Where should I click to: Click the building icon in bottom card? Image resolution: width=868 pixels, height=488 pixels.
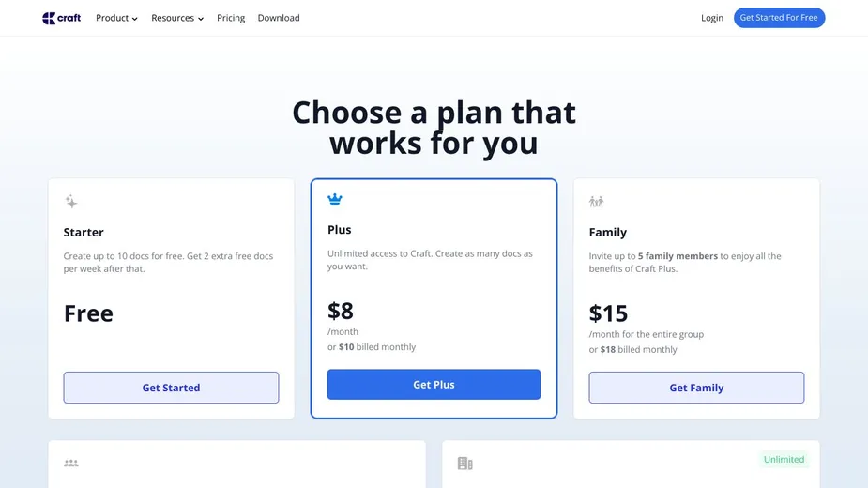coord(464,463)
